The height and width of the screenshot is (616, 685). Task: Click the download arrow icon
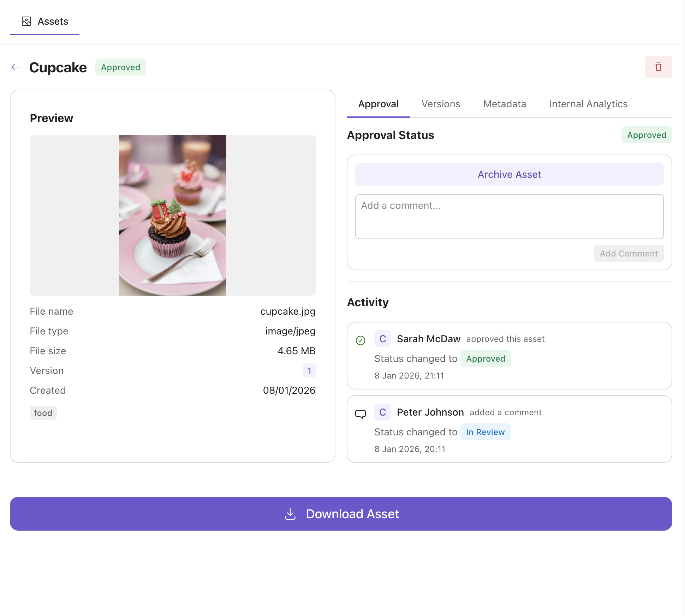pyautogui.click(x=290, y=514)
